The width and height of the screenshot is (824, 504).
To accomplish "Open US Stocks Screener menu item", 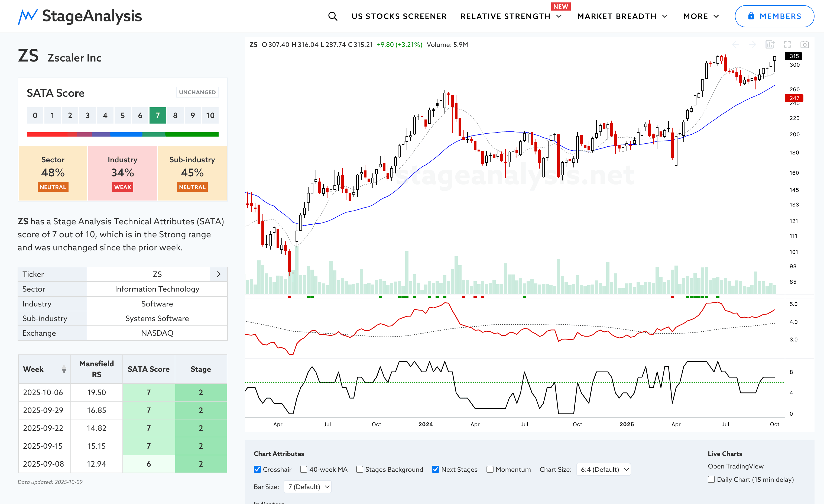I will (399, 16).
